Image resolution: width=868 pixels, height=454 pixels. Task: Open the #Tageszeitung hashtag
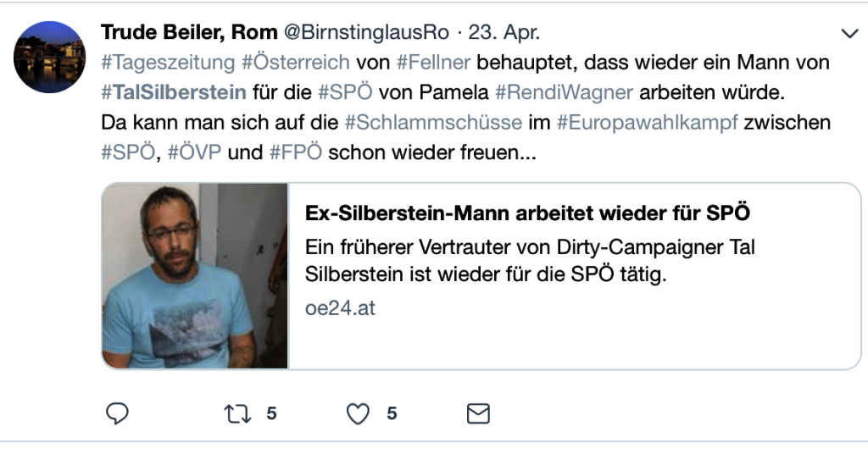point(168,63)
